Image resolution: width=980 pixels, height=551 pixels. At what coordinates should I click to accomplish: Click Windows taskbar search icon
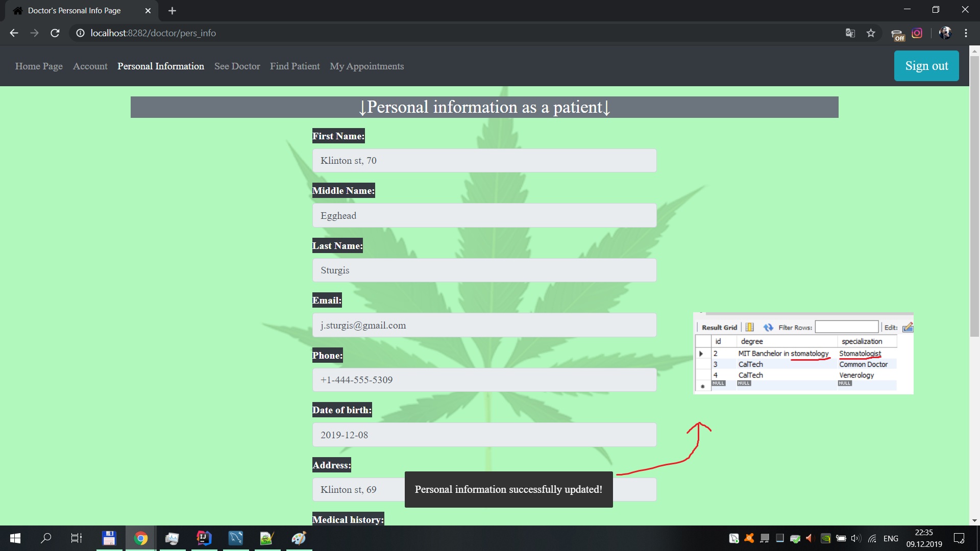click(46, 538)
